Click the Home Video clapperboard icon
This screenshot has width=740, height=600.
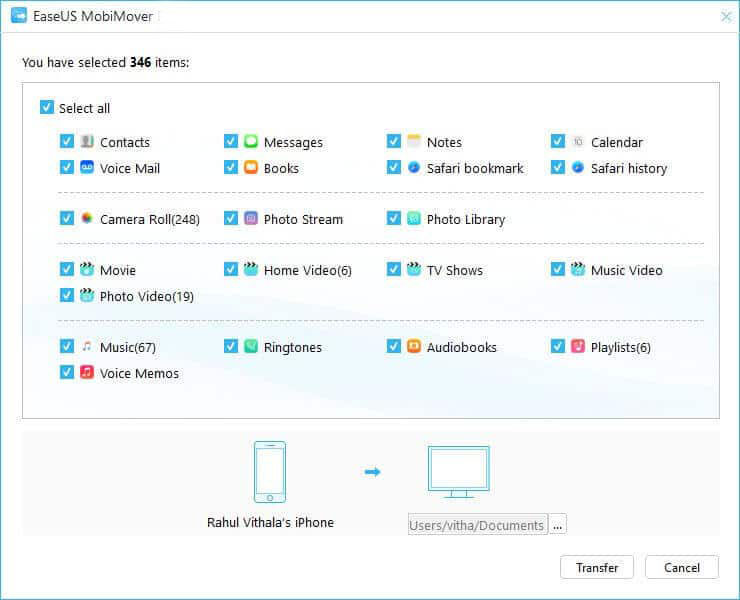point(251,269)
